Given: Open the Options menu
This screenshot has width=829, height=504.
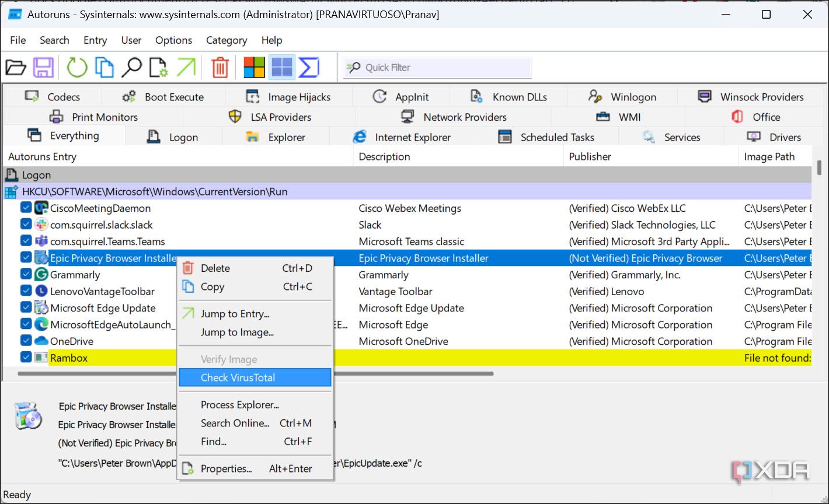Looking at the screenshot, I should click(173, 40).
